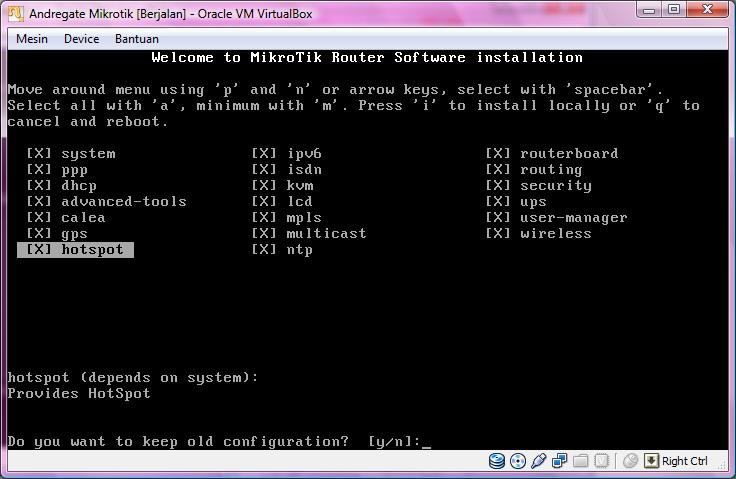
Task: Click the keep old configuration [y/n] prompt
Action: (219, 441)
